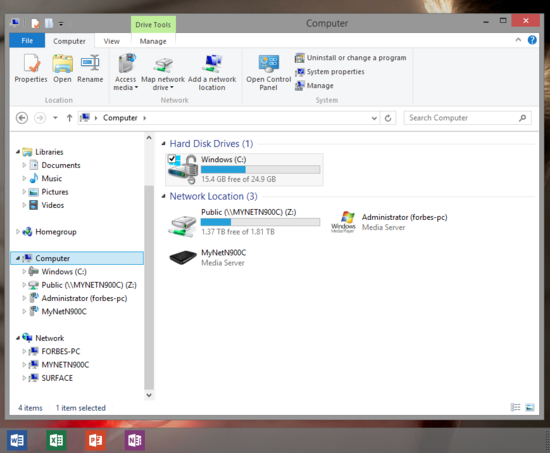This screenshot has width=550, height=453.
Task: Switch to the View ribbon tab
Action: click(x=112, y=41)
